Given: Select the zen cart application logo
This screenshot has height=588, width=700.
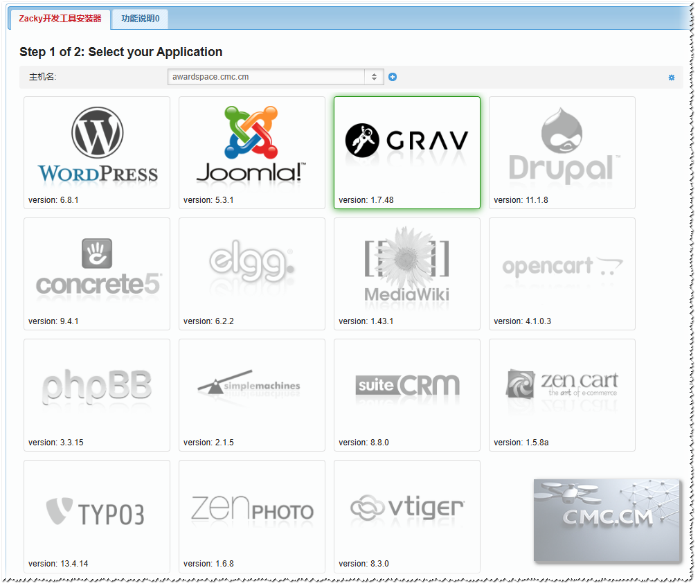Looking at the screenshot, I should click(562, 384).
